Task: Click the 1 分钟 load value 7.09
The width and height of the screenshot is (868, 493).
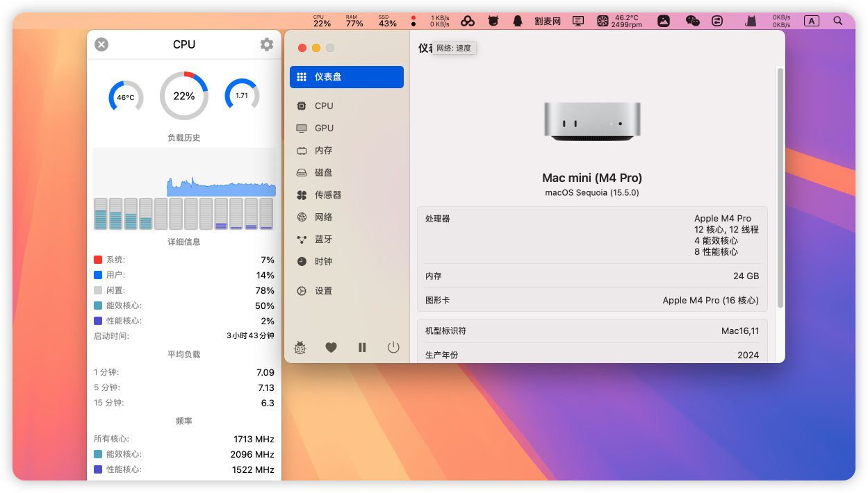Action: click(x=265, y=373)
